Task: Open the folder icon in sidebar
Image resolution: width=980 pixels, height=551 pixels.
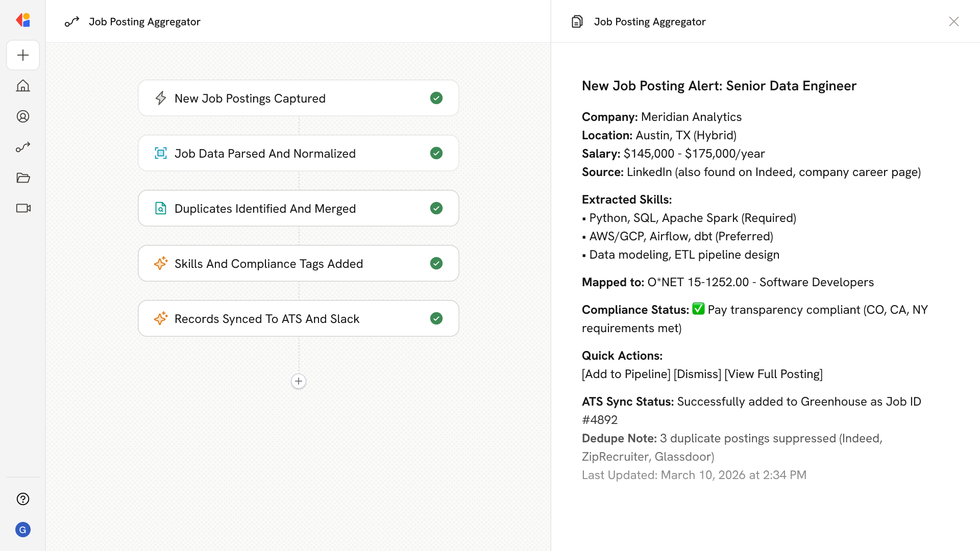Action: 23,178
